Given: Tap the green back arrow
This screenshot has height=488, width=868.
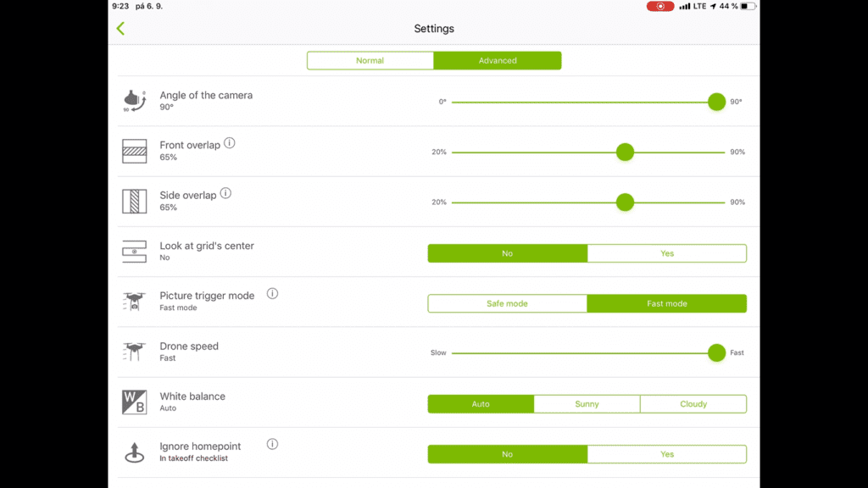Looking at the screenshot, I should 120,29.
